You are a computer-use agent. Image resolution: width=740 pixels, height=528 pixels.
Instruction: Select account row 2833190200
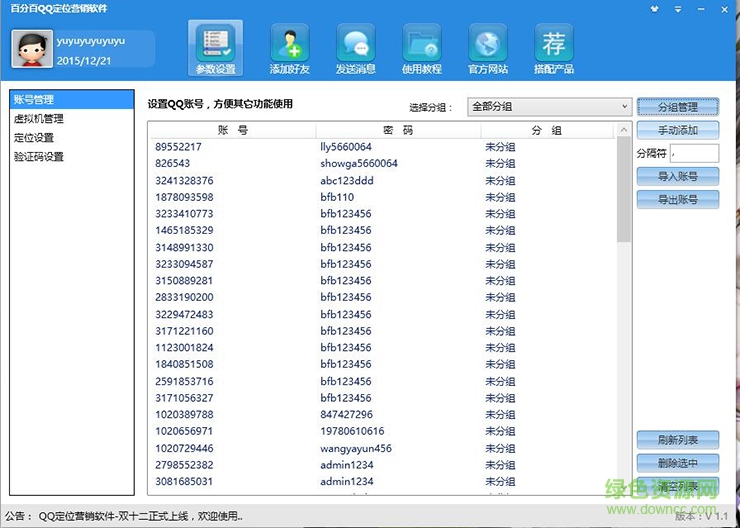[x=383, y=297]
